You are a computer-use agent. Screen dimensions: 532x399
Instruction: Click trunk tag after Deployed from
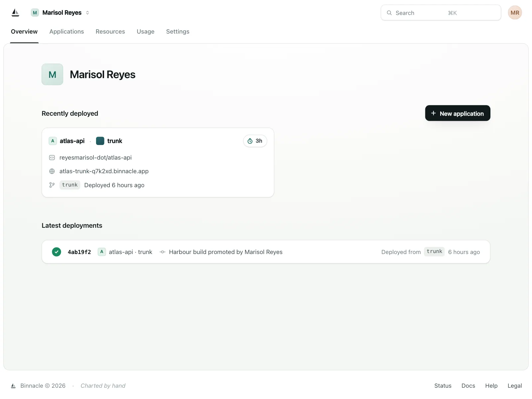[434, 251]
